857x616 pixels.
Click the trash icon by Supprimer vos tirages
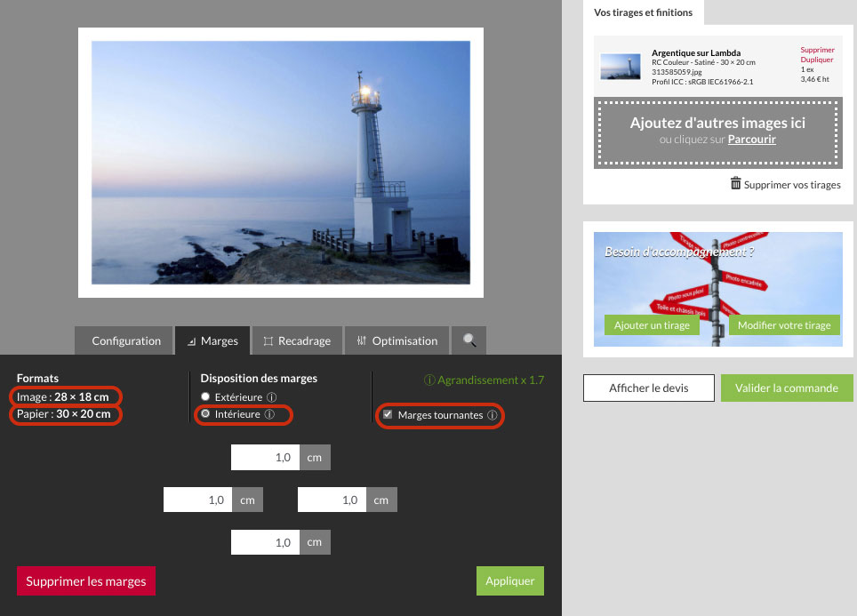[735, 184]
